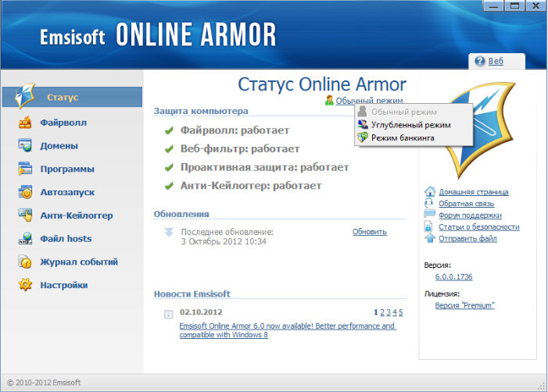This screenshot has height=392, width=548.
Task: Choose Углубленный режим from the mode popup
Action: (x=414, y=125)
